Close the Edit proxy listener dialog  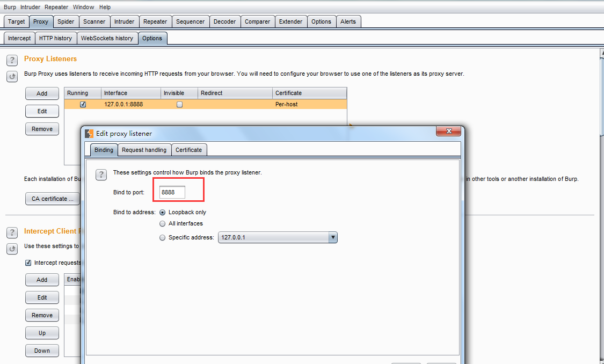coord(448,132)
